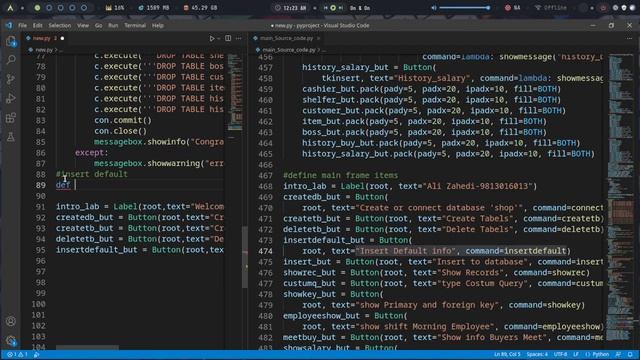This screenshot has height=360, width=640.
Task: Open notifications bell in status bar
Action: (x=630, y=355)
